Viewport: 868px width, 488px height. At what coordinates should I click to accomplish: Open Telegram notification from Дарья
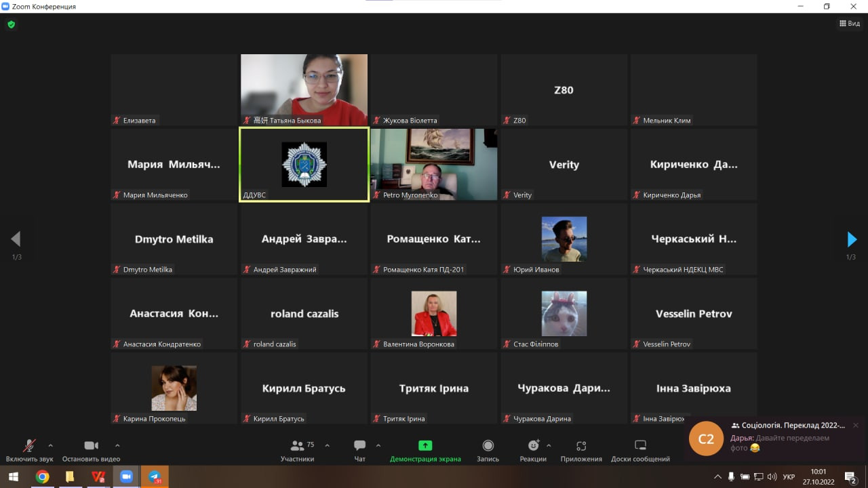click(x=774, y=438)
